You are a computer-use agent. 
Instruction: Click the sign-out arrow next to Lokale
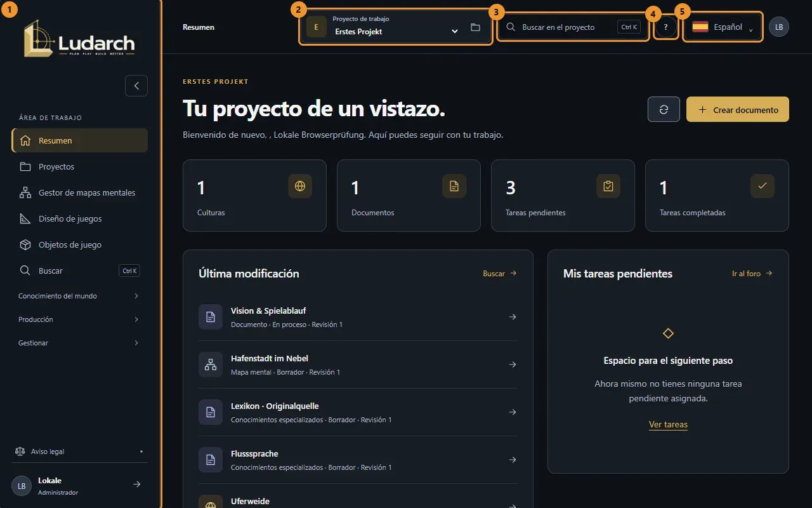coord(136,485)
